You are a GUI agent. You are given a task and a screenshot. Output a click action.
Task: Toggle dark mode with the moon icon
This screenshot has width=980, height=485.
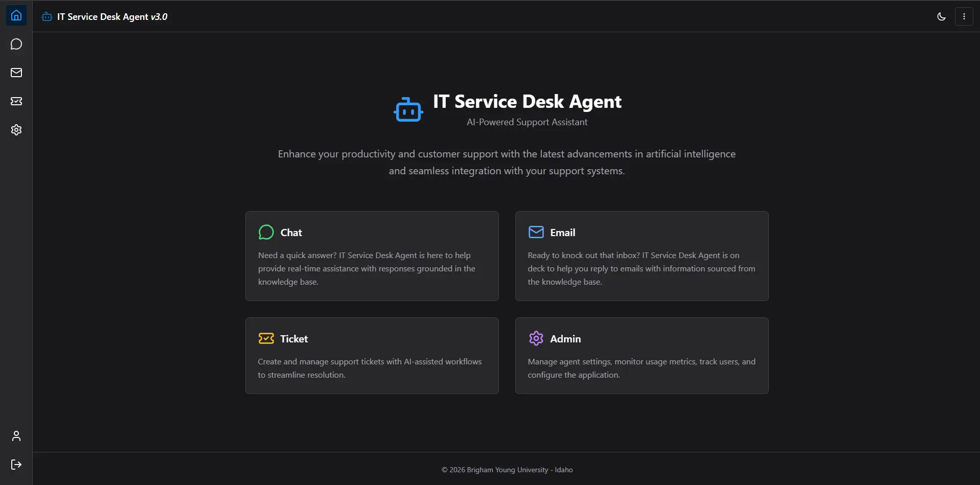(x=941, y=16)
